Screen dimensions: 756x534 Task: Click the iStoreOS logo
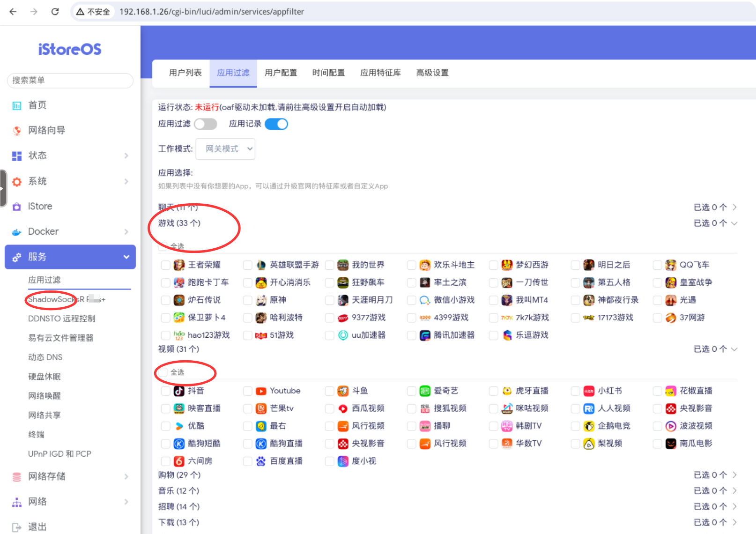[x=69, y=49]
